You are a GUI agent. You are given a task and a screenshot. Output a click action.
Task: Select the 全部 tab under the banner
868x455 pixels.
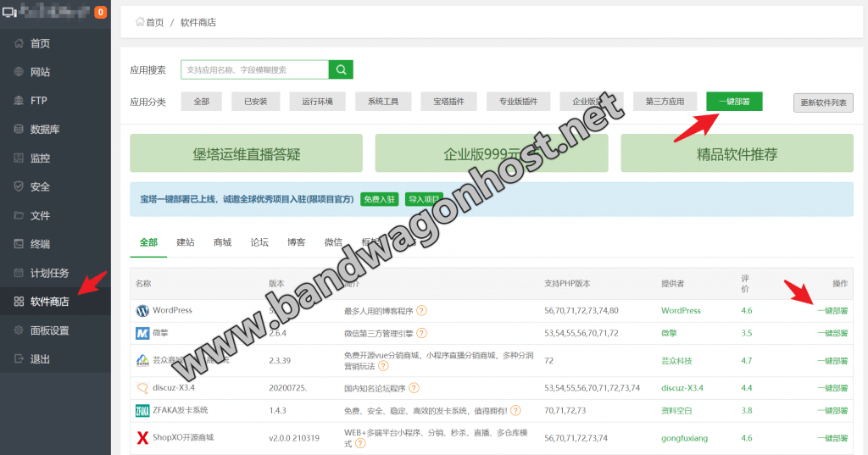(x=148, y=242)
